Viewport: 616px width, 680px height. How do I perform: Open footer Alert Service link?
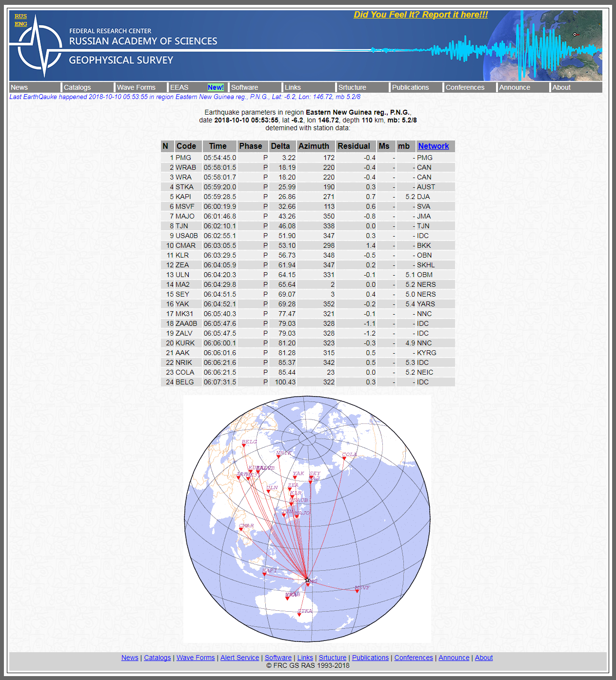click(239, 658)
